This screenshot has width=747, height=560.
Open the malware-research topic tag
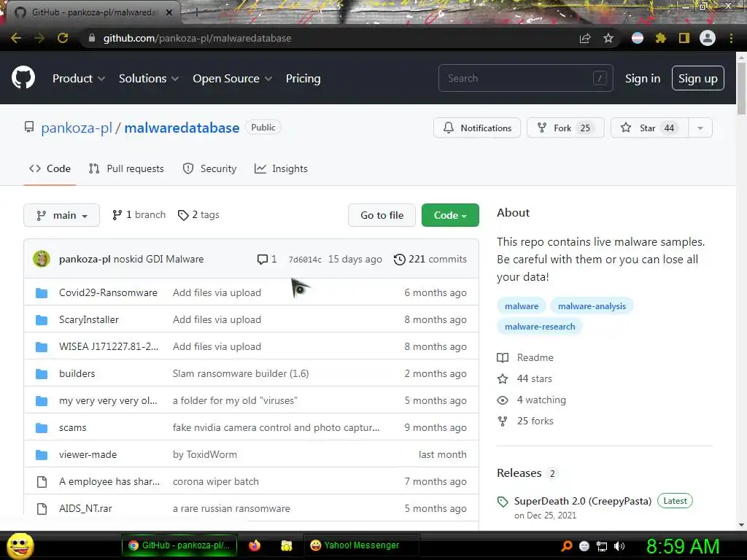point(540,327)
